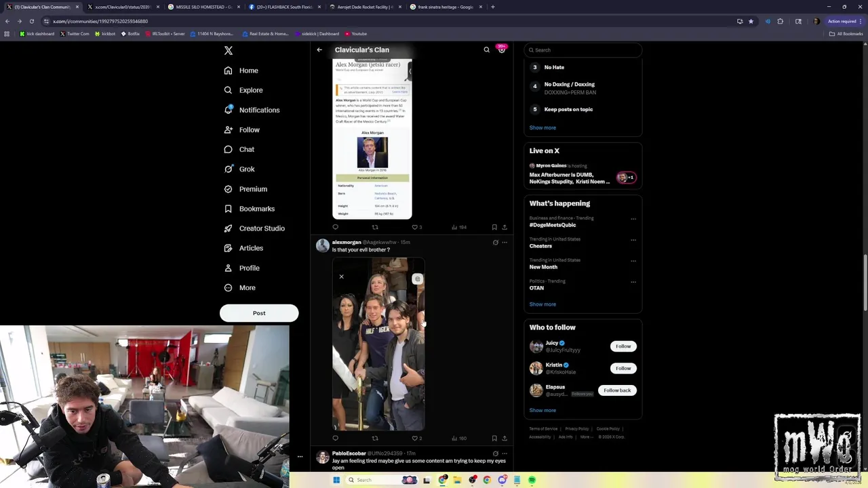This screenshot has width=868, height=488.
Task: Click Grok explain icon on alexmorgan's post
Action: tap(495, 242)
